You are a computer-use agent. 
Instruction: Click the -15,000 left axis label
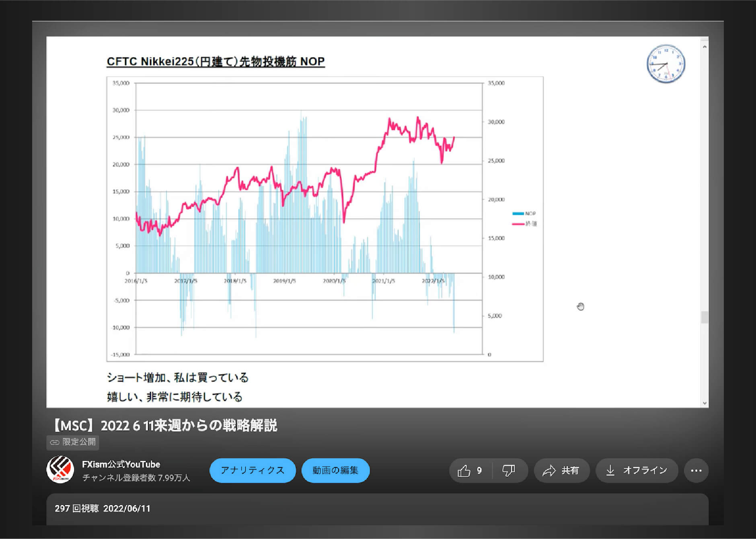(121, 355)
